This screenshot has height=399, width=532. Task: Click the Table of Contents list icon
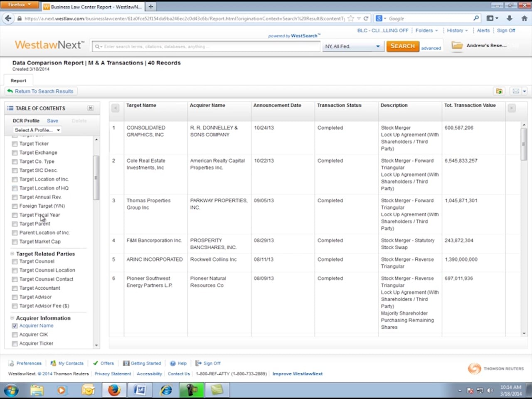point(10,108)
